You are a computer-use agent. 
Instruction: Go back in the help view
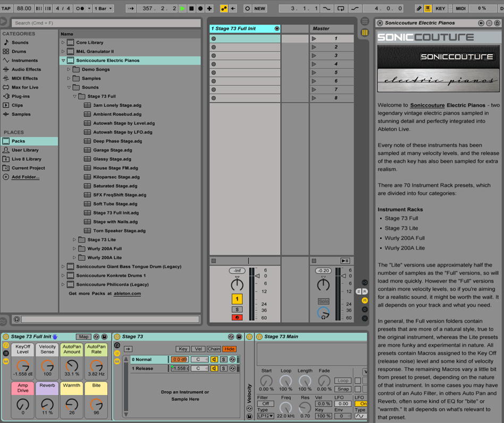pyautogui.click(x=481, y=23)
